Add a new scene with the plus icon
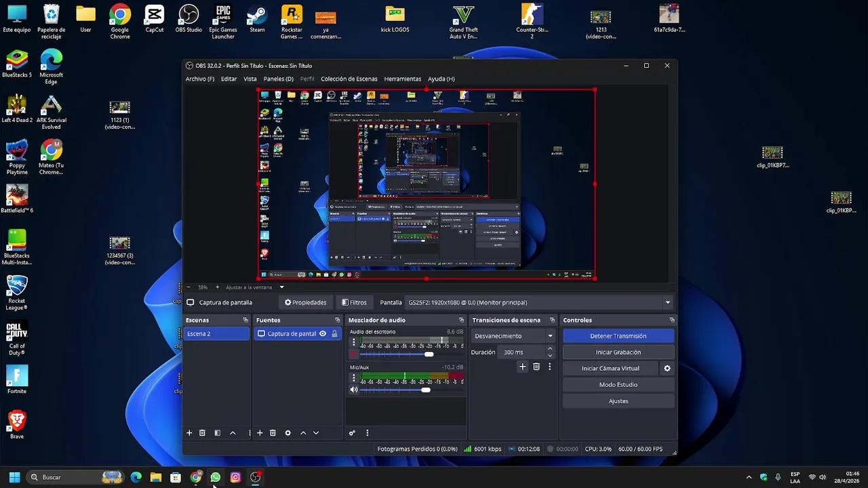The width and height of the screenshot is (868, 488). 189,433
